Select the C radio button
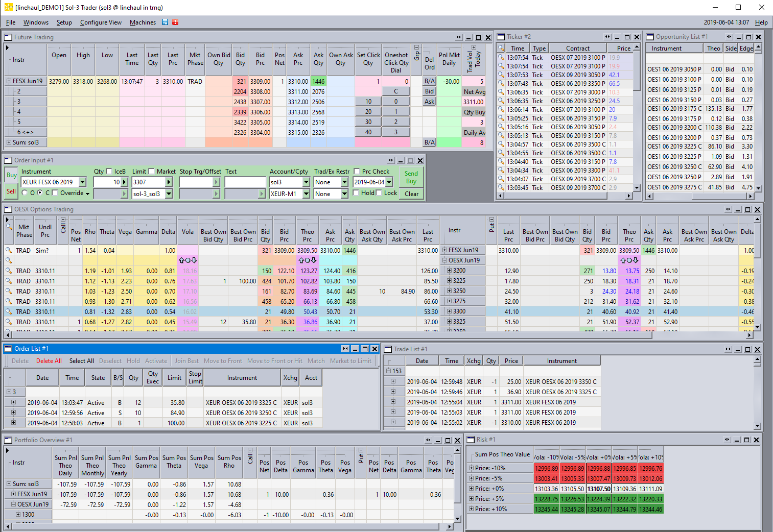The image size is (773, 532). [x=40, y=193]
